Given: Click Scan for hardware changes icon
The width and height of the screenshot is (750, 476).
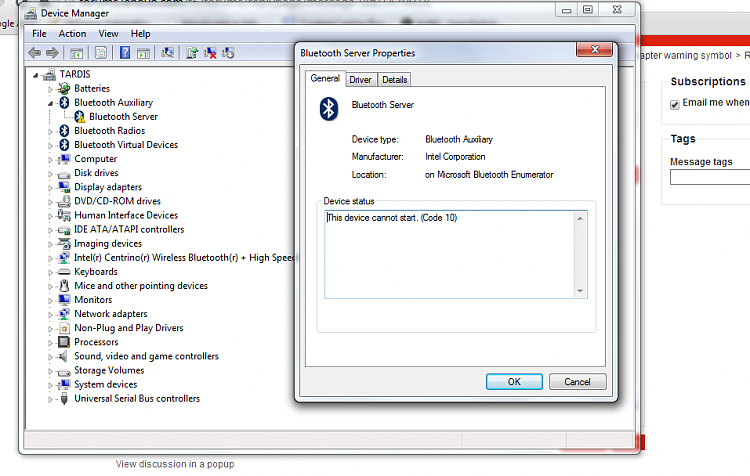Looking at the screenshot, I should point(167,53).
